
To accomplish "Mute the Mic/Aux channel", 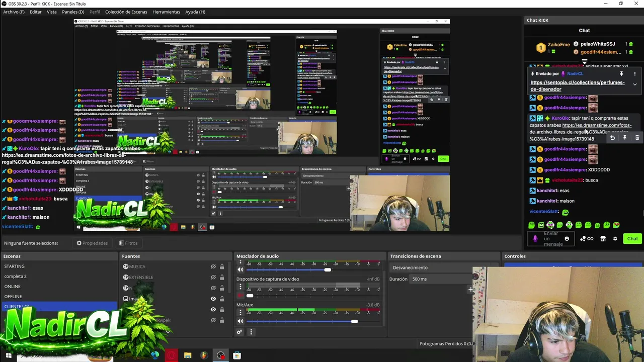I will (240, 321).
